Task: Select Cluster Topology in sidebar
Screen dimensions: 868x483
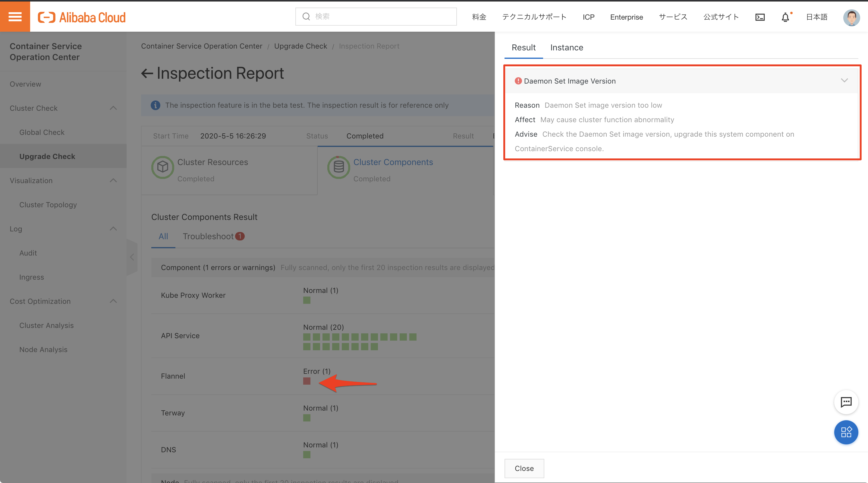Action: tap(48, 205)
